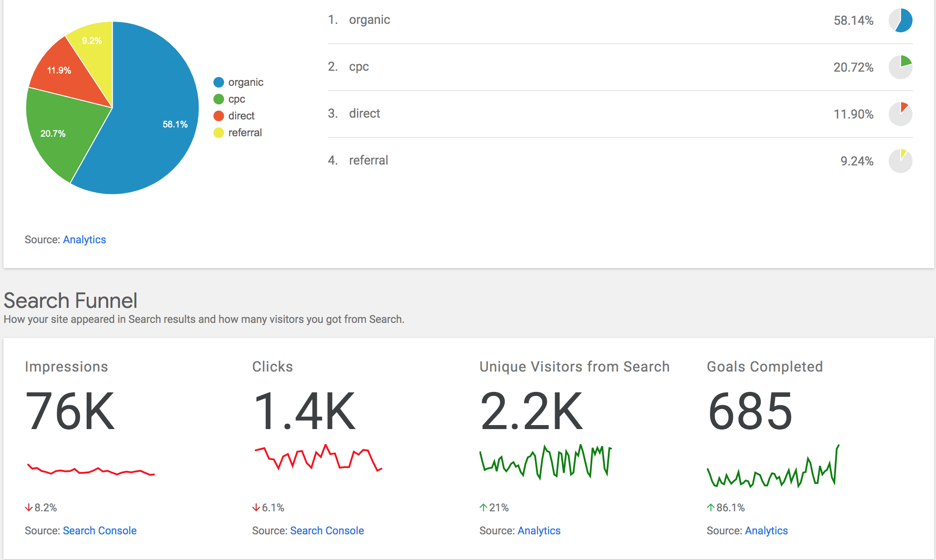Click the blue organic legend dot
The width and height of the screenshot is (936, 560).
click(x=219, y=82)
